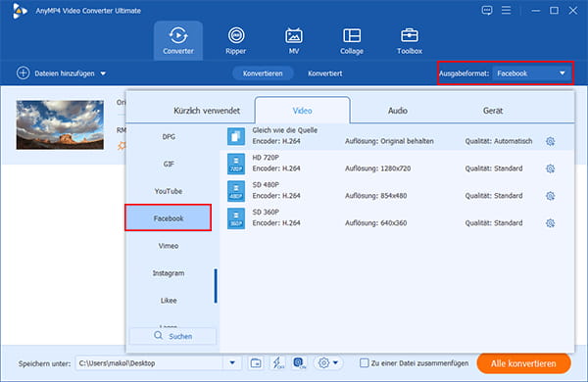Select Vimeo in the format list
588x382 pixels.
coord(169,246)
